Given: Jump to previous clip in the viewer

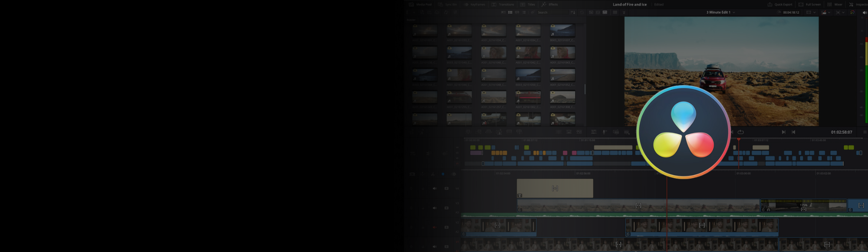Looking at the screenshot, I should click(x=793, y=132).
